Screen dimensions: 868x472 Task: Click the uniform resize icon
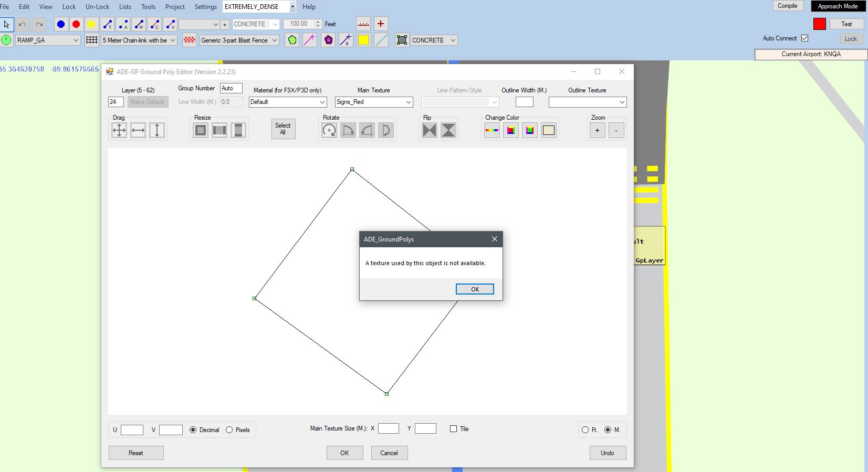pos(201,130)
